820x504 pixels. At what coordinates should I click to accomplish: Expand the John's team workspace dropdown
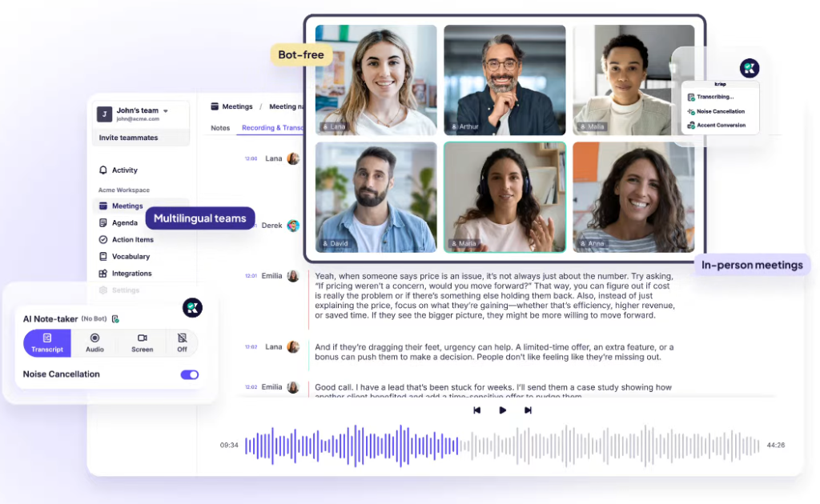pyautogui.click(x=166, y=111)
